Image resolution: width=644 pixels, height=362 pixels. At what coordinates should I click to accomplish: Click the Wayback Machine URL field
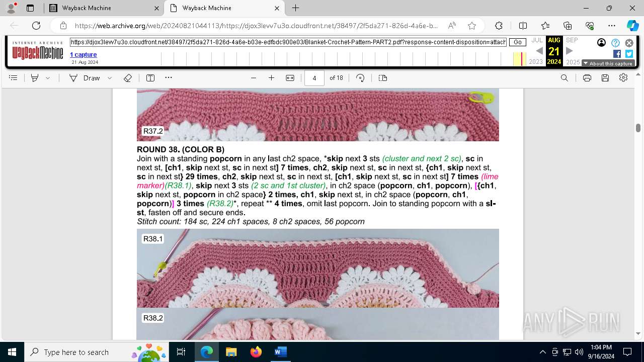pyautogui.click(x=288, y=42)
